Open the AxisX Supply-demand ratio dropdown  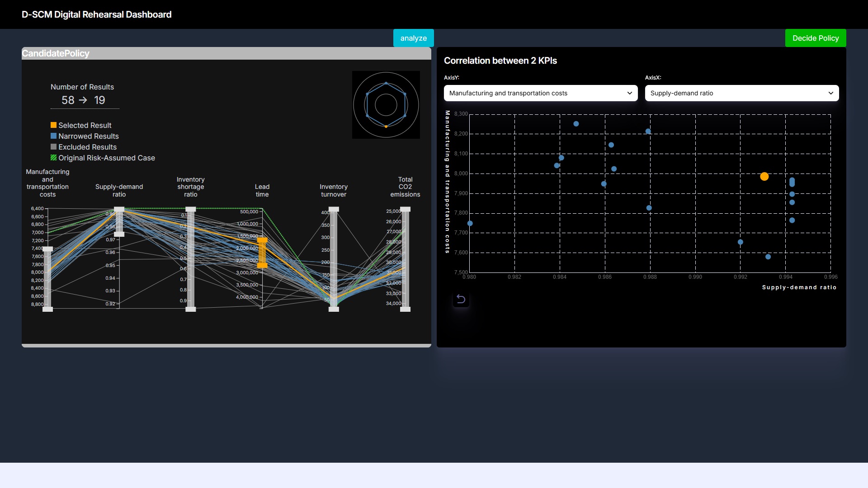coord(741,93)
